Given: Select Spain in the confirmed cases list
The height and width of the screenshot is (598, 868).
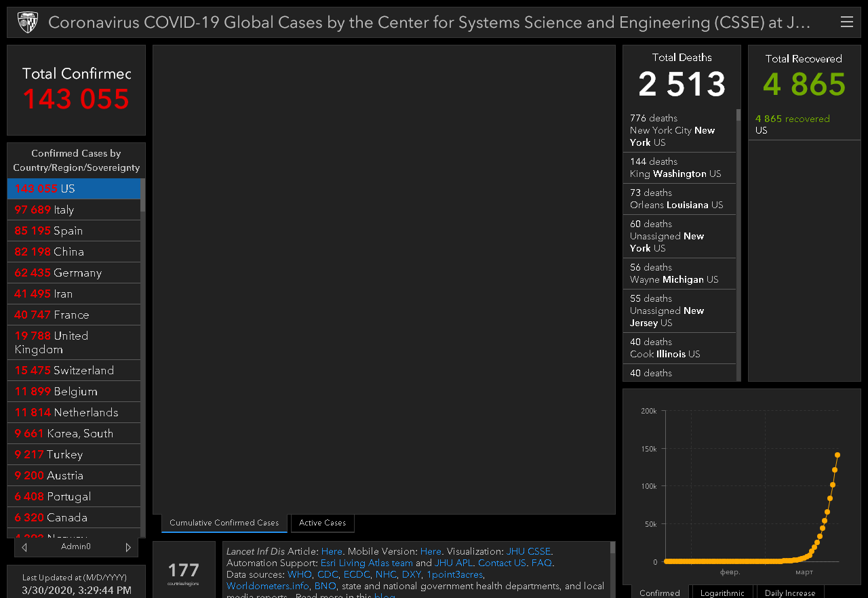Looking at the screenshot, I should coord(74,231).
